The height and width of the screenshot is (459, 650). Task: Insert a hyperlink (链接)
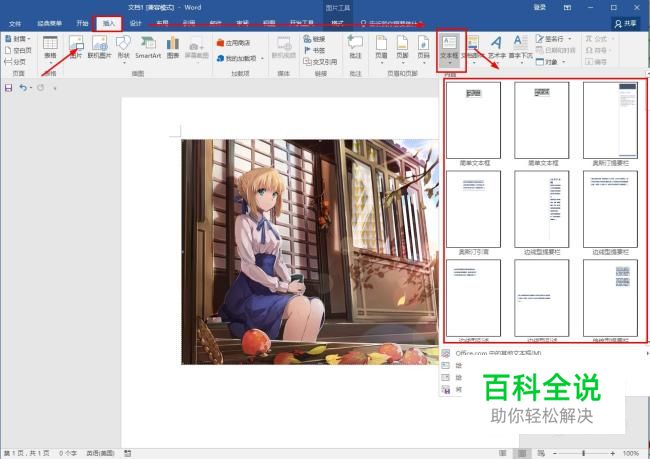tap(315, 39)
